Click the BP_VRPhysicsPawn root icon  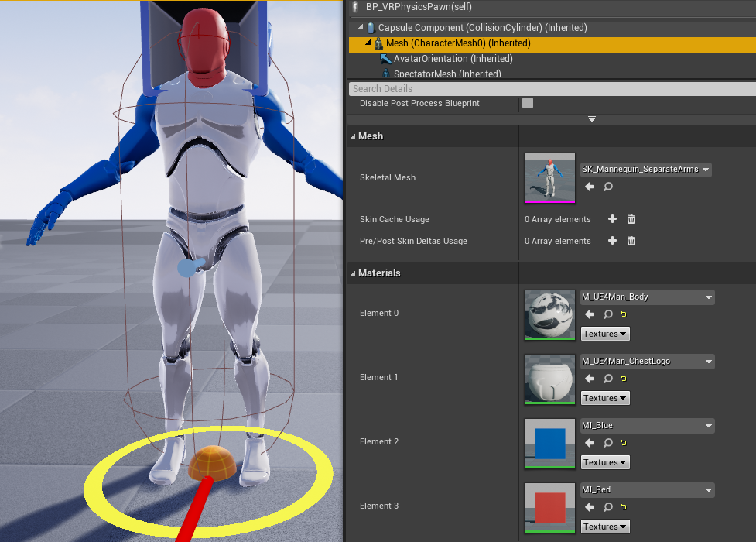tap(356, 7)
